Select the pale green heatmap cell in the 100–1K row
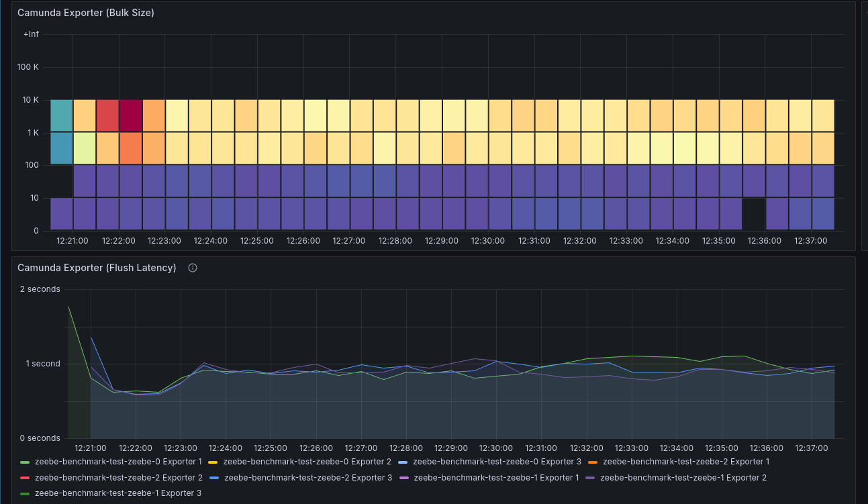The image size is (868, 504). [85, 148]
